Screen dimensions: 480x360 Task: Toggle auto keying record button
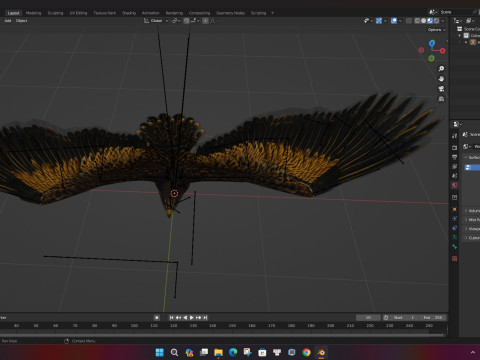157,318
